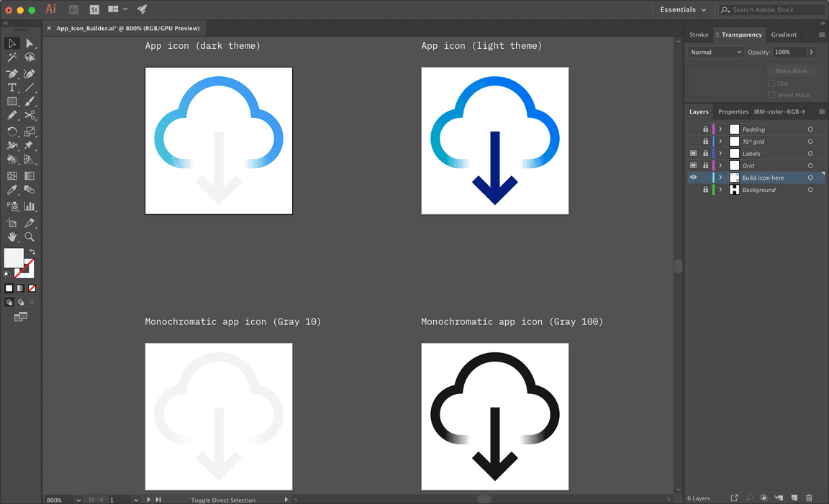This screenshot has height=504, width=829.
Task: Switch to the Gradient tab
Action: tap(784, 34)
